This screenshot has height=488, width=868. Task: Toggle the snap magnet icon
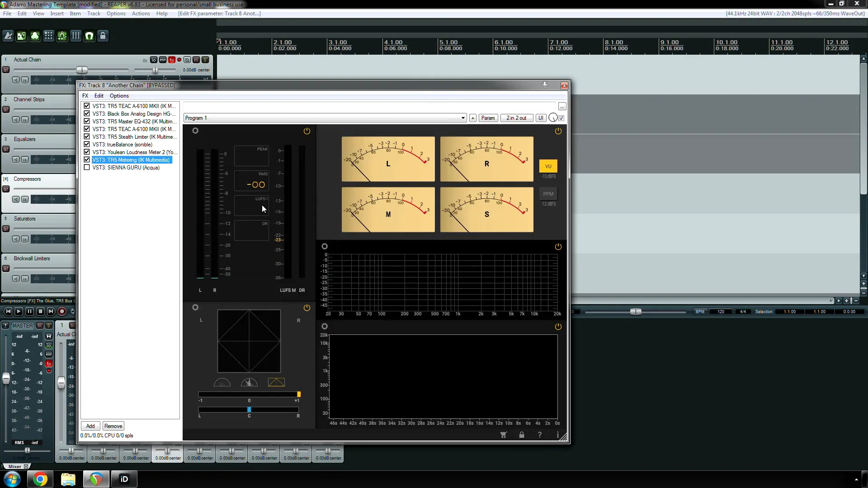pos(90,36)
